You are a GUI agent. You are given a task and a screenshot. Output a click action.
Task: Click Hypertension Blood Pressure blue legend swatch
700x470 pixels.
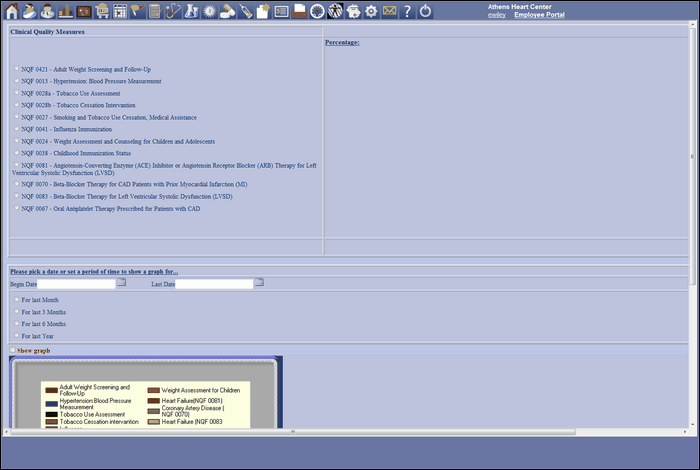coord(52,404)
